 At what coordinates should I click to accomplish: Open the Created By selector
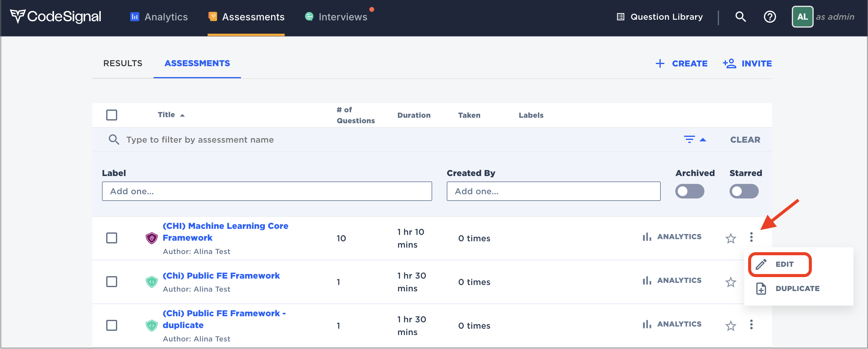point(553,191)
